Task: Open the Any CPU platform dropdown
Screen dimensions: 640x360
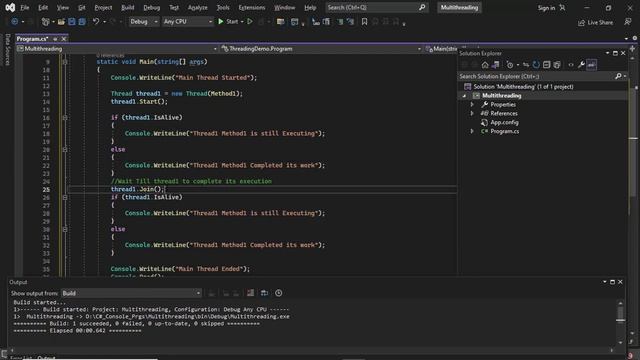Action: coord(188,22)
